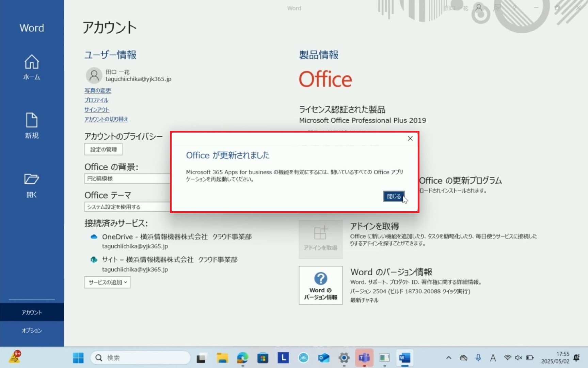Click the battery tray icon

530,358
